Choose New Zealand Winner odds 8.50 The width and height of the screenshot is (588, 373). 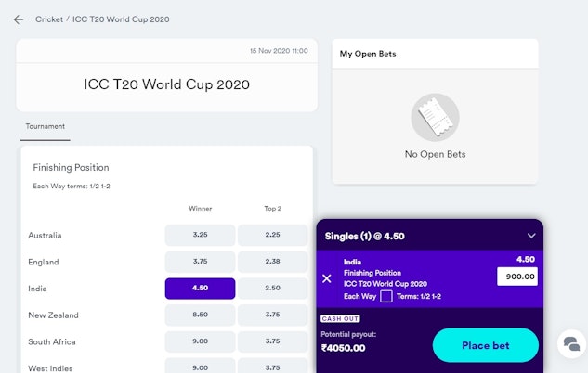point(200,315)
